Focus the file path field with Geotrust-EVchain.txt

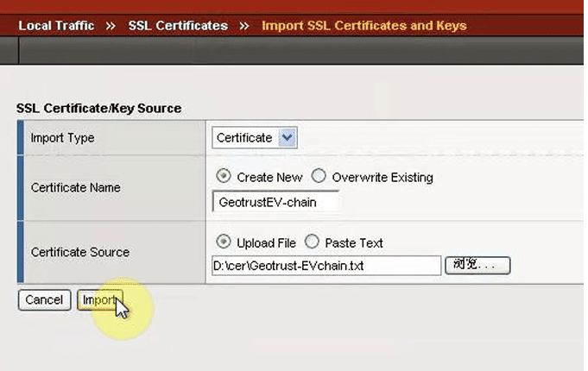326,266
